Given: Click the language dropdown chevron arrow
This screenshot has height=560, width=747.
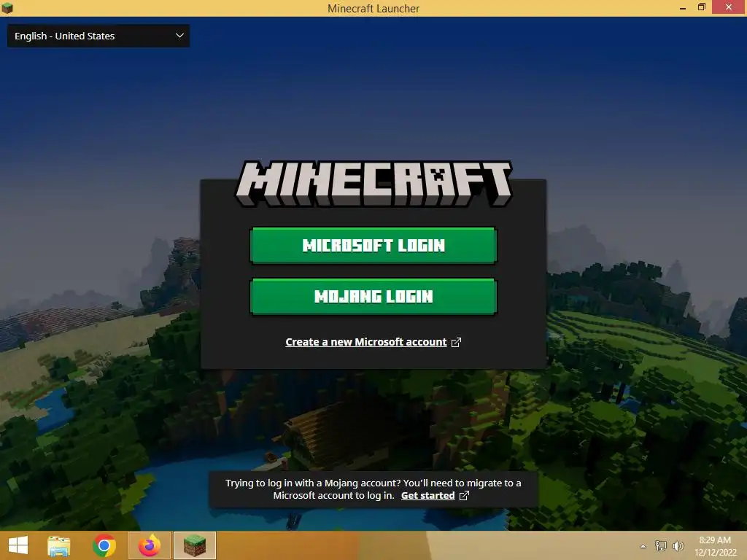Looking at the screenshot, I should [179, 36].
